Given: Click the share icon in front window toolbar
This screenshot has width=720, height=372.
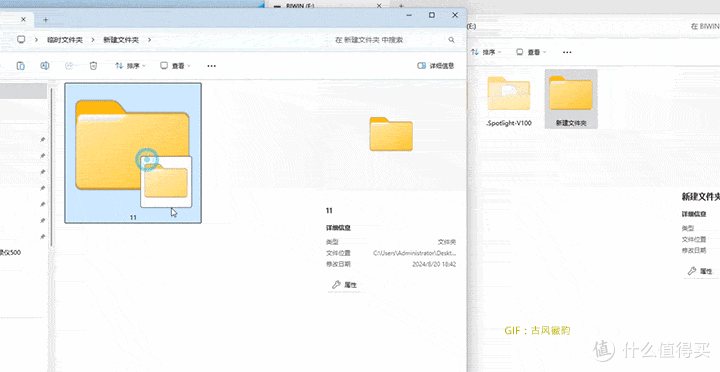Looking at the screenshot, I should click(x=69, y=66).
